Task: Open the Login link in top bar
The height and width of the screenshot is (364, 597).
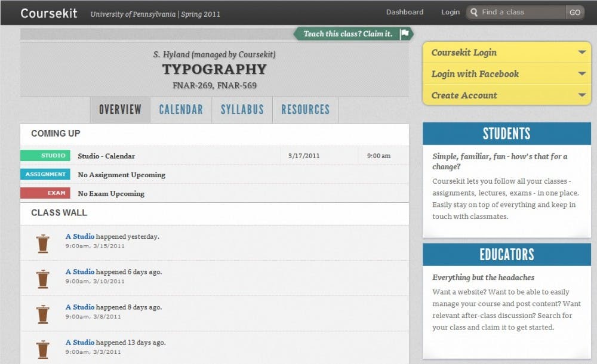Action: (x=450, y=12)
